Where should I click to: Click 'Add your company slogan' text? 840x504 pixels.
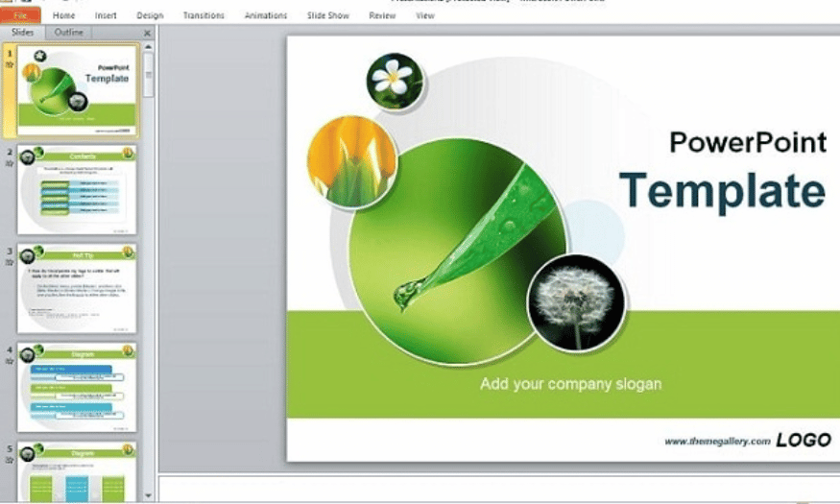point(570,384)
